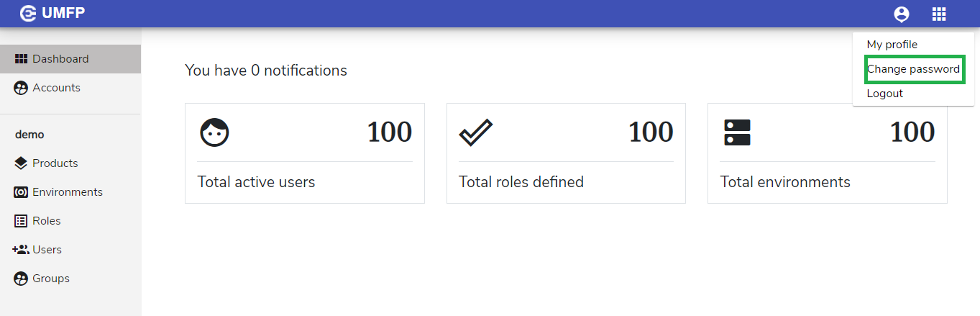Click the Environments sidebar icon
Viewport: 980px width, 316px height.
point(21,192)
